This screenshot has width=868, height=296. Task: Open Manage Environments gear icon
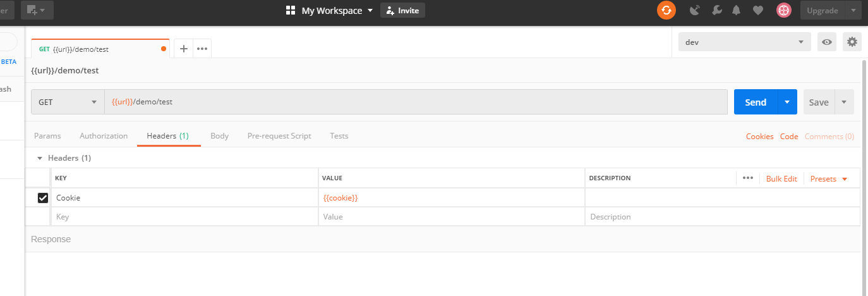(x=852, y=42)
